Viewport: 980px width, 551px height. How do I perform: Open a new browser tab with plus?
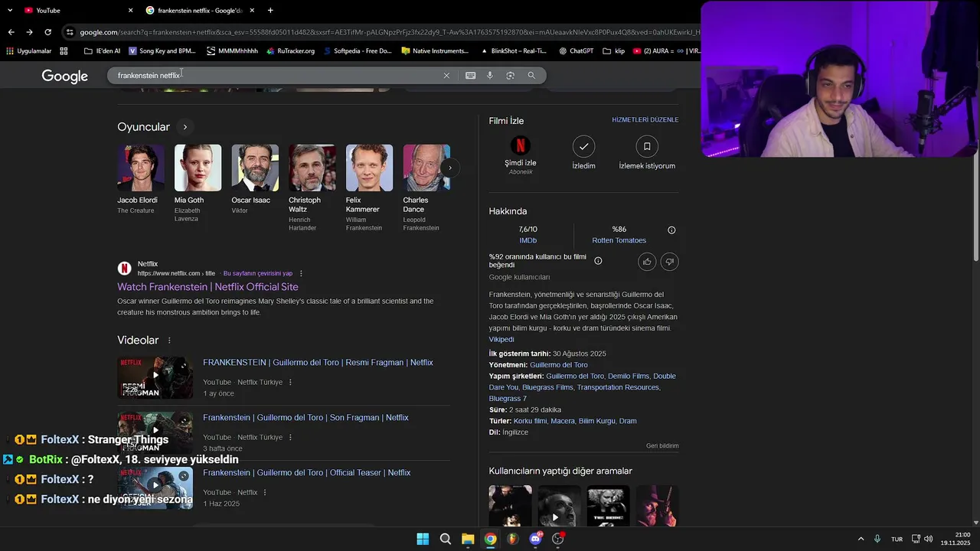click(270, 10)
